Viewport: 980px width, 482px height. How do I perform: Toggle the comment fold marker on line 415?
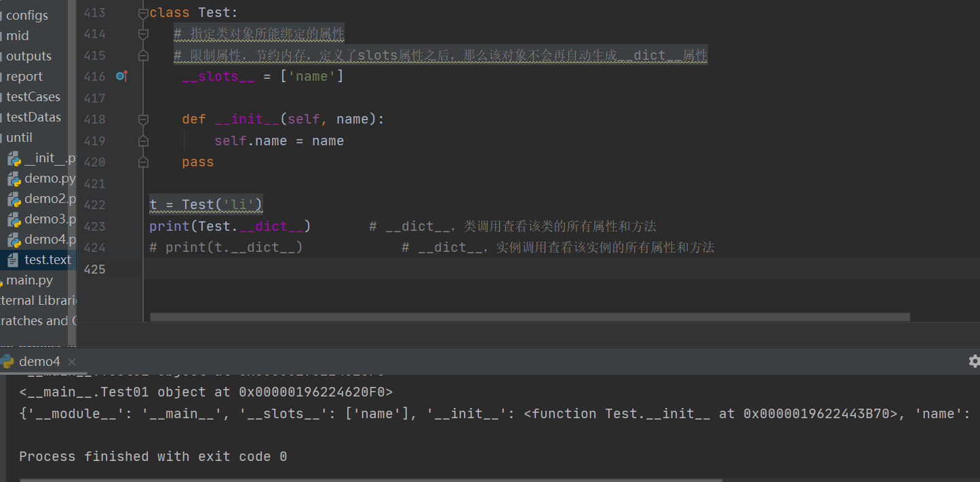coord(143,55)
